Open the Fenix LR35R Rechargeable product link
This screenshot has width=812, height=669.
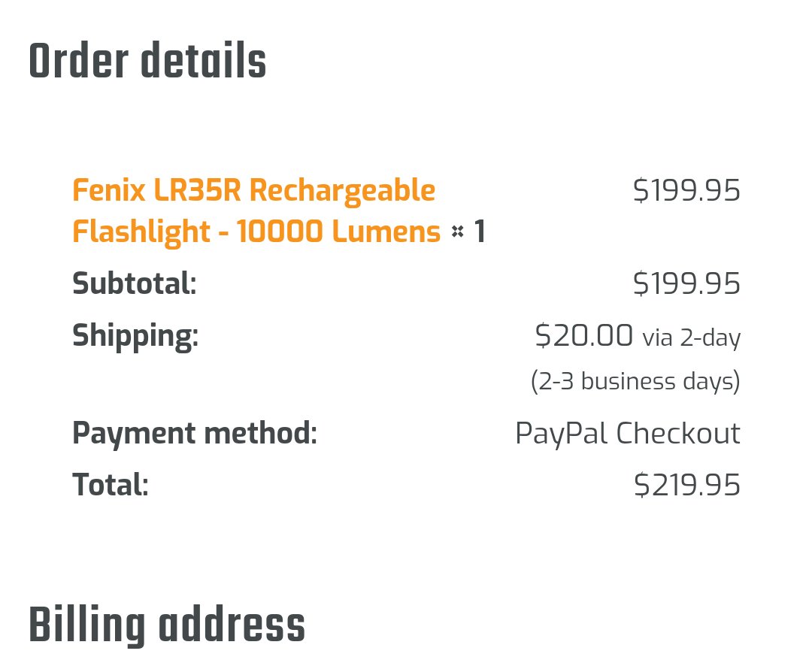[x=254, y=190]
